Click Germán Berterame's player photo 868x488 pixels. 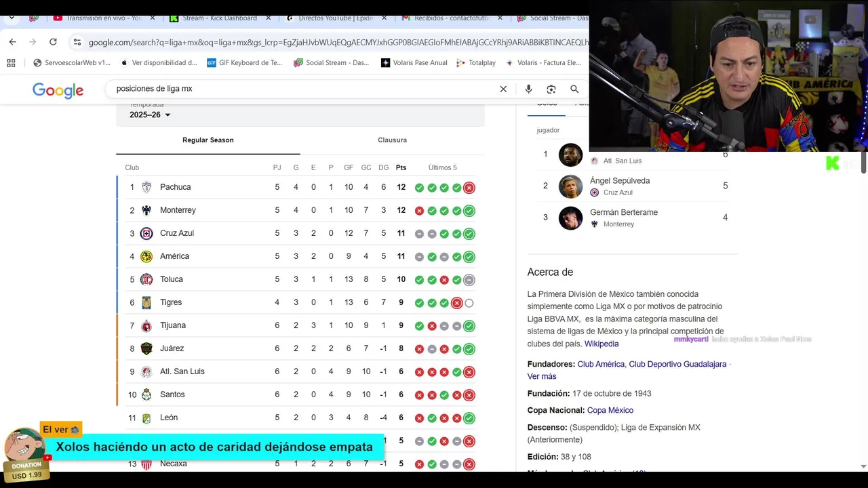pyautogui.click(x=570, y=218)
